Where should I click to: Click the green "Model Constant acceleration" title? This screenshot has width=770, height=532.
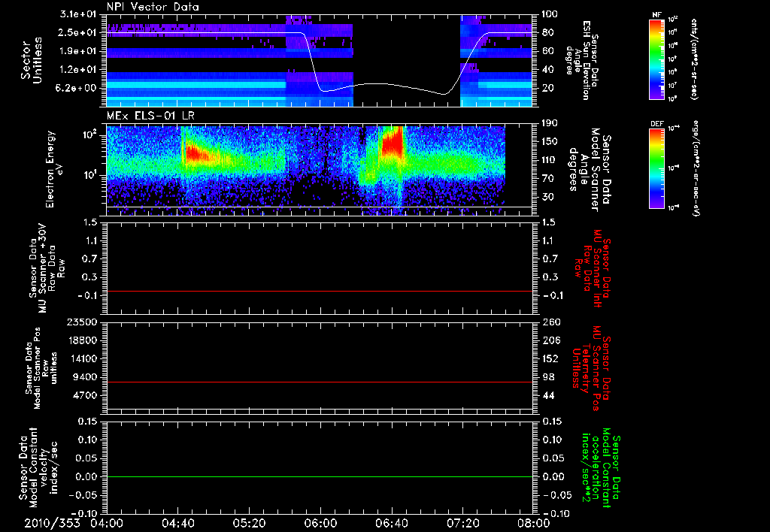(601, 469)
